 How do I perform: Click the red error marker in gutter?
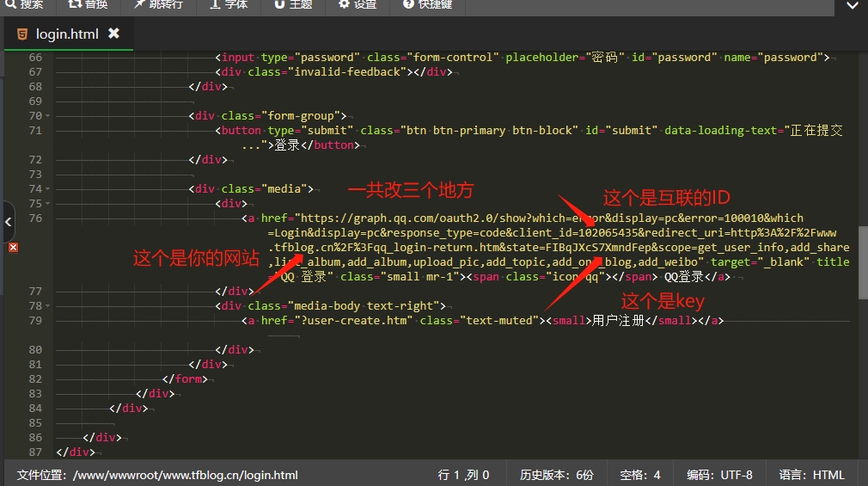(14, 248)
